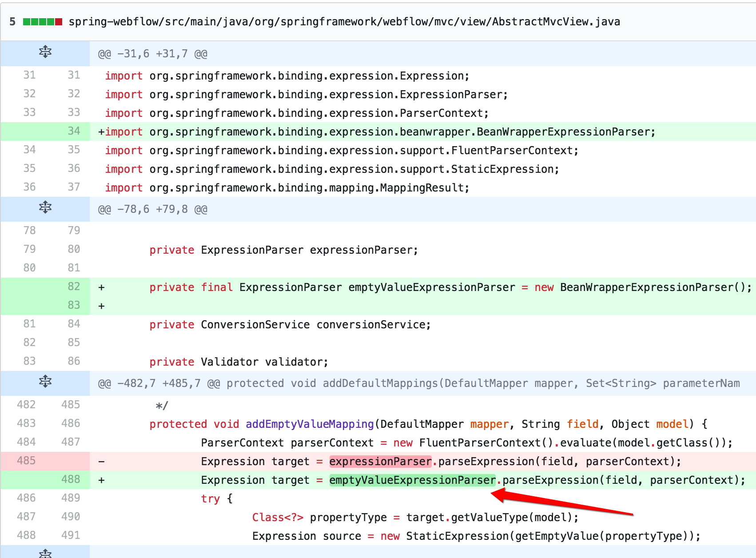Click line number 485 on the removed line
This screenshot has width=756, height=558.
pyautogui.click(x=26, y=461)
